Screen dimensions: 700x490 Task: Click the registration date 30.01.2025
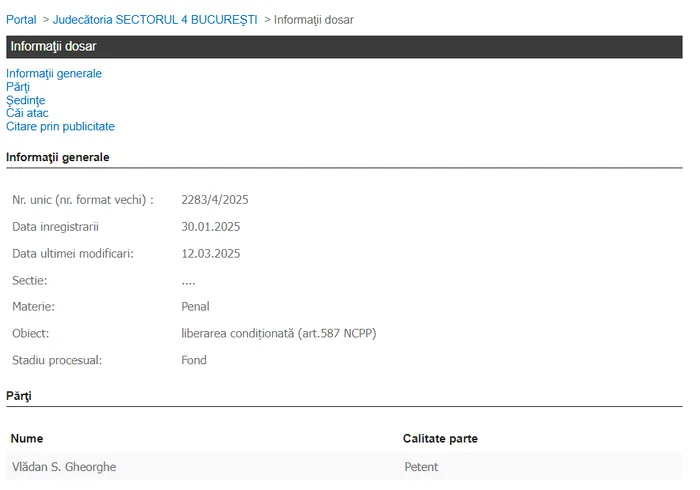tap(210, 227)
